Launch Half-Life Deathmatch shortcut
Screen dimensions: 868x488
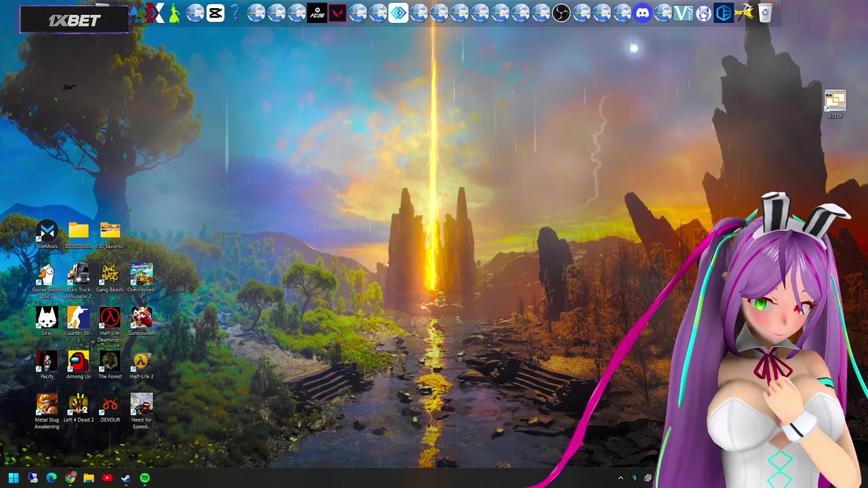point(110,325)
